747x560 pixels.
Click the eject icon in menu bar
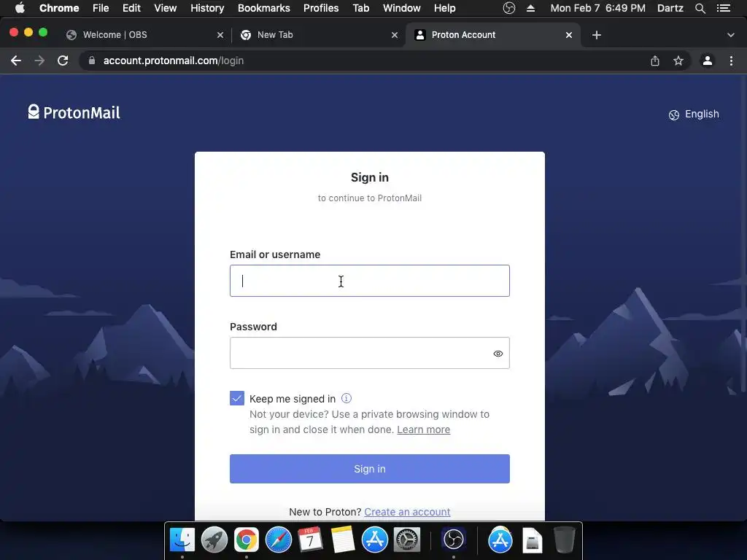[x=531, y=8]
